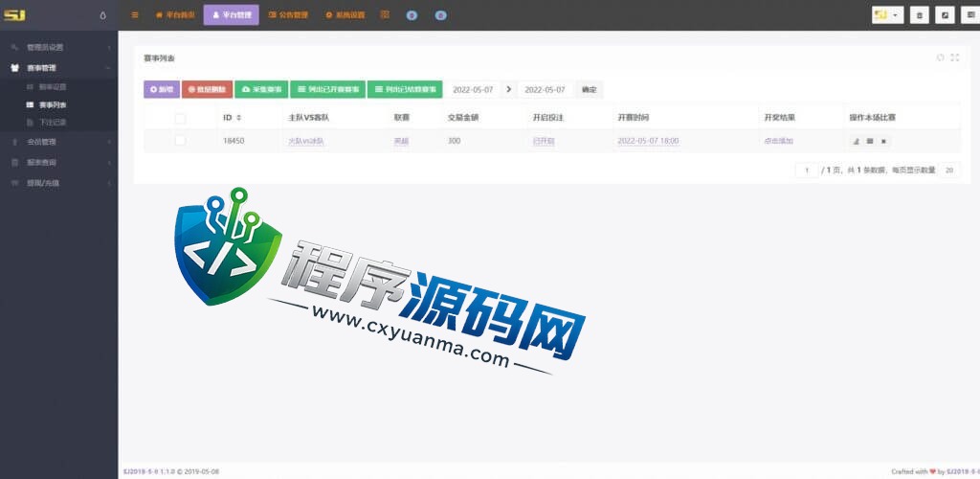The width and height of the screenshot is (980, 479).
Task: Toggle the sidebar with the hamburger icon
Action: click(135, 15)
